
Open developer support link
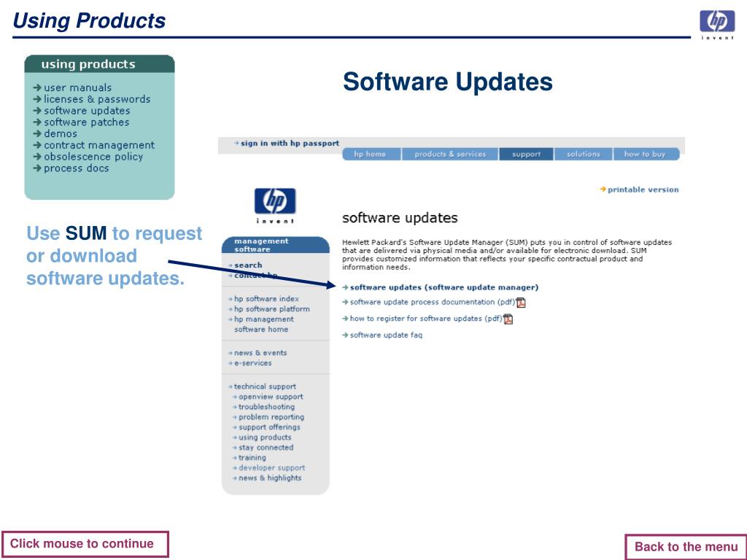pos(271,468)
